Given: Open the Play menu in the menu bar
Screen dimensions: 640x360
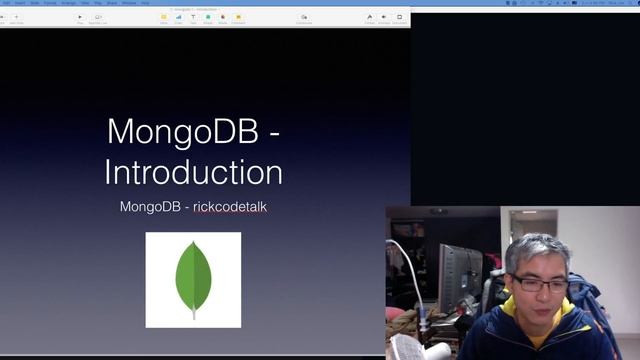Looking at the screenshot, I should pyautogui.click(x=98, y=3).
